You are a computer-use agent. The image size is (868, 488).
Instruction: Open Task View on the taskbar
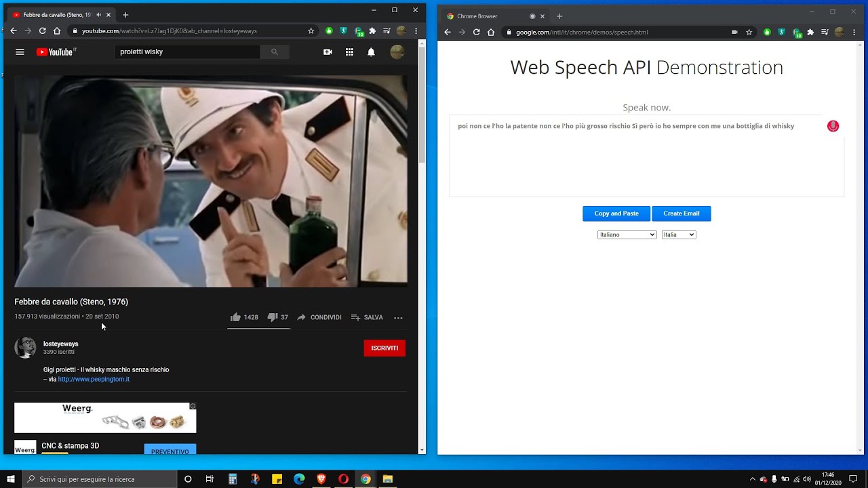coord(210,479)
